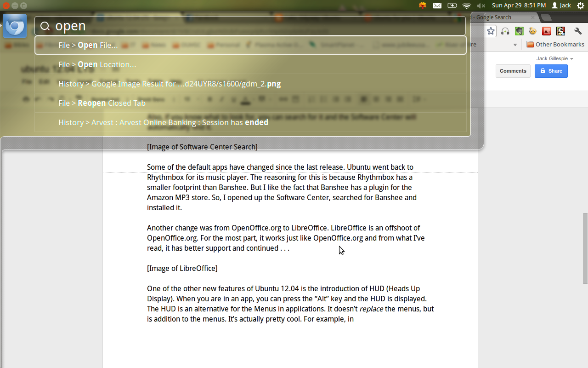Click the '[Image of Software Center Search]' text
This screenshot has width=588, height=368.
[x=202, y=147]
